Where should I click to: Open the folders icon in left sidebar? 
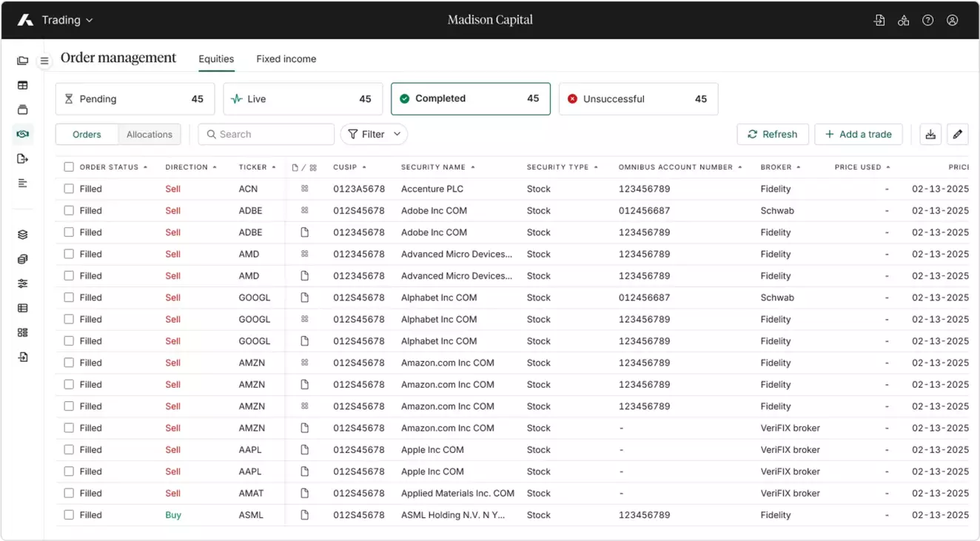click(x=23, y=61)
